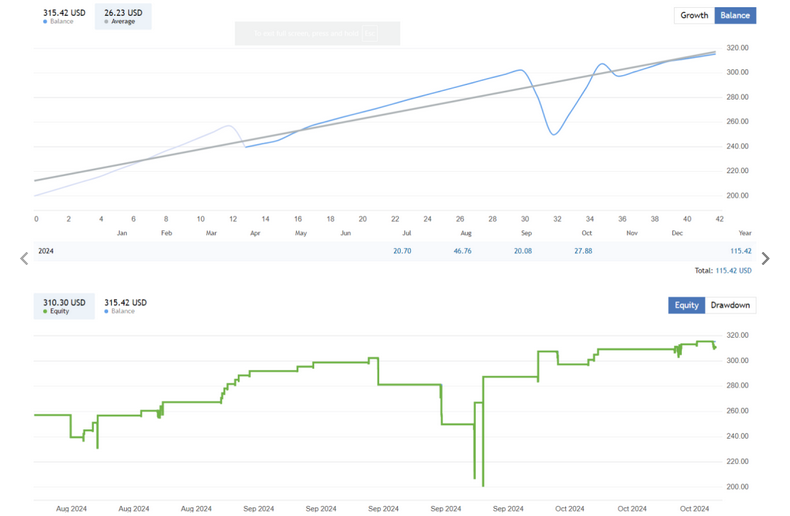The width and height of the screenshot is (790, 516).
Task: Click the Year column header
Action: tap(745, 233)
